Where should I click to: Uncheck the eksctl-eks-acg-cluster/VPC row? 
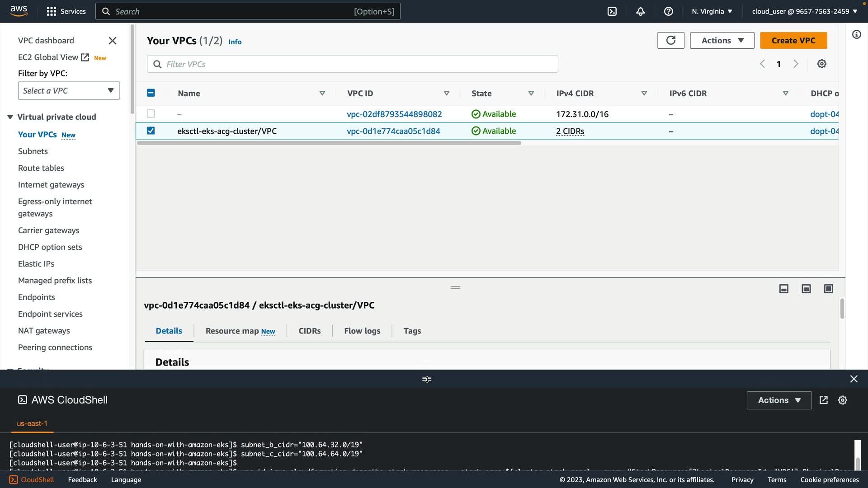pyautogui.click(x=151, y=131)
